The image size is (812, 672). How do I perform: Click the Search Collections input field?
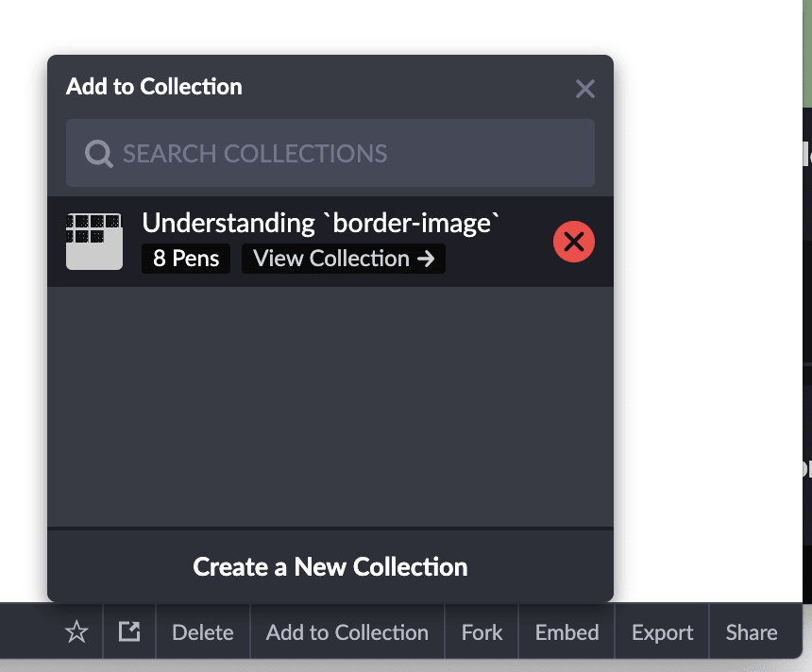330,153
